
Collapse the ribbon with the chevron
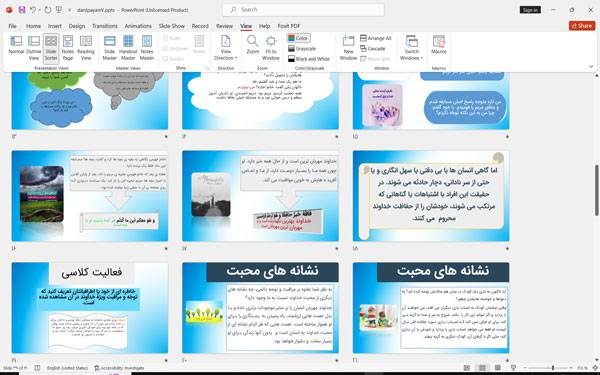coord(591,67)
